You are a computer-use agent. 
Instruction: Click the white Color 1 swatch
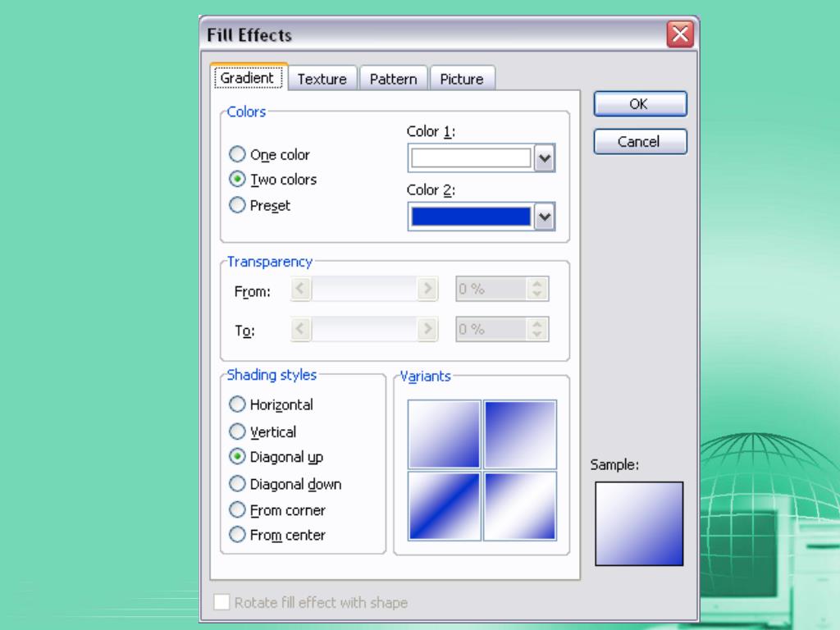(x=470, y=158)
